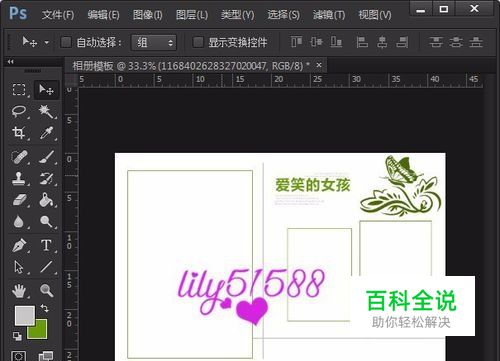Select the Eraser tool
The height and width of the screenshot is (361, 500).
19,200
